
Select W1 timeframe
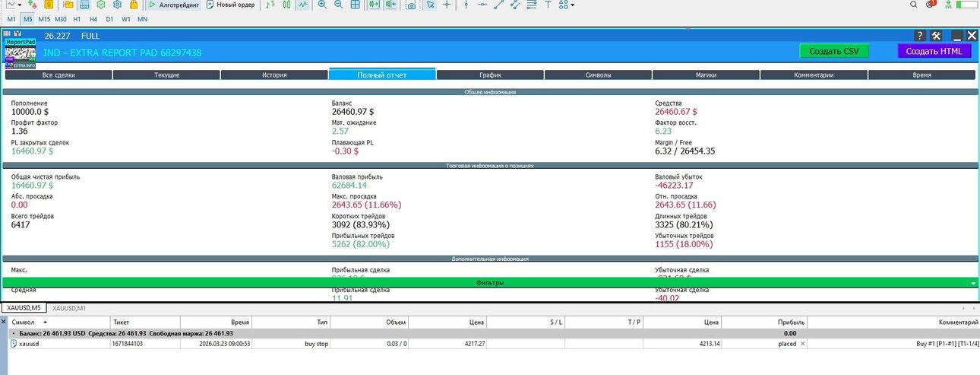pos(126,19)
